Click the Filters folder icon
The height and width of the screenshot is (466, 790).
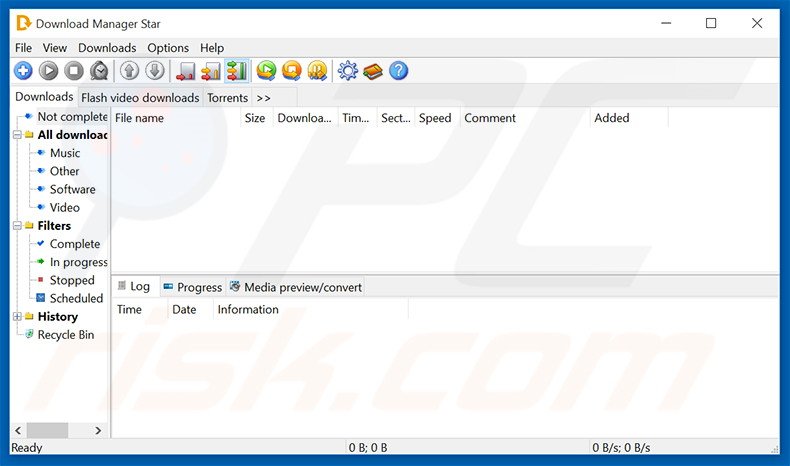[x=29, y=225]
